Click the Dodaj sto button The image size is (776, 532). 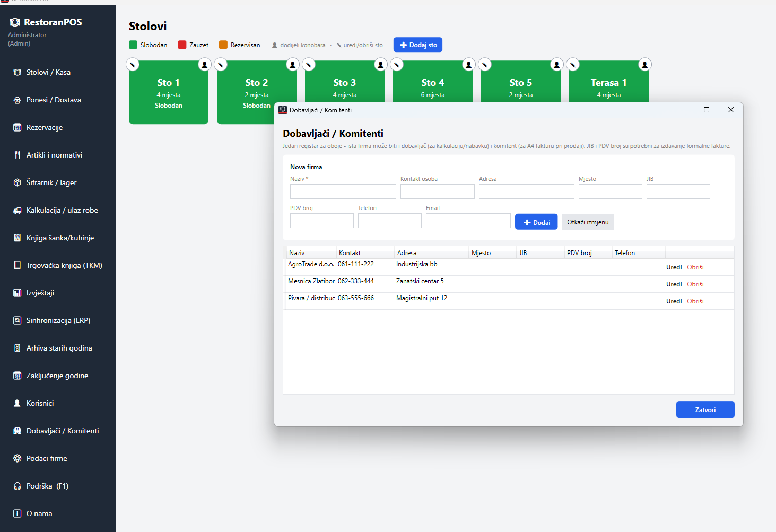418,45
